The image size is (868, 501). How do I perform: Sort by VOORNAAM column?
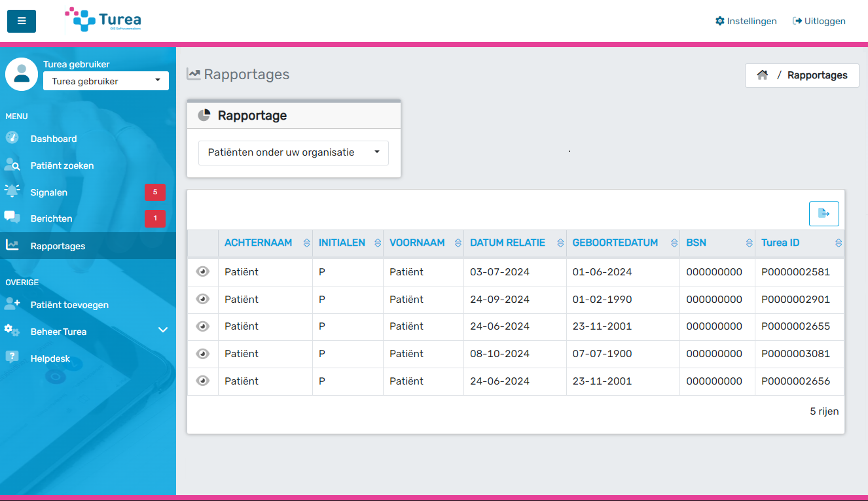(x=458, y=243)
